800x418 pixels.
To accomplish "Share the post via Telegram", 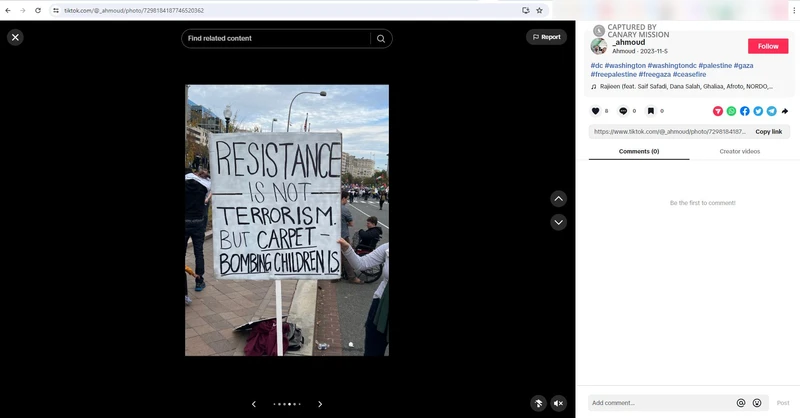I will [771, 111].
